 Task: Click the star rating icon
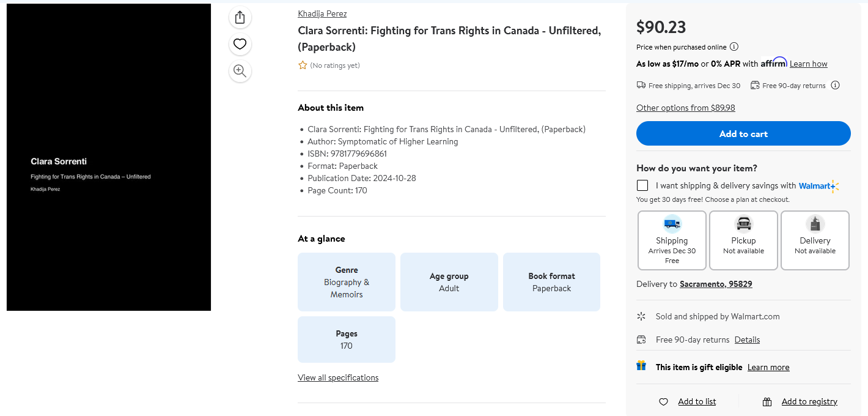tap(303, 65)
